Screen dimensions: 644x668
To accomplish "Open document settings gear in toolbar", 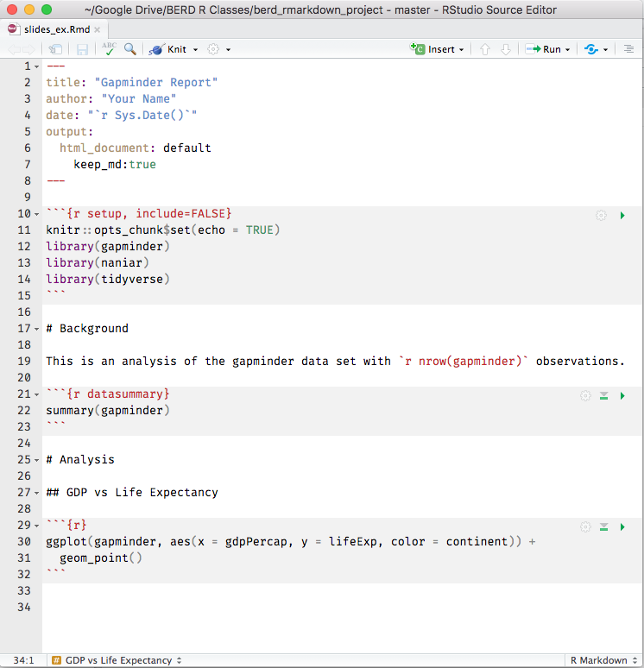I will click(x=213, y=49).
